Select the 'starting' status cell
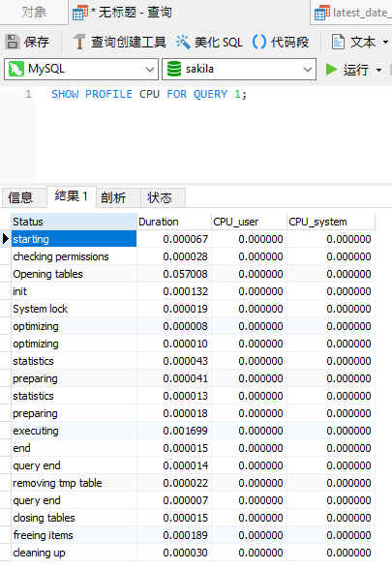Image resolution: width=392 pixels, height=569 pixels. pos(74,239)
